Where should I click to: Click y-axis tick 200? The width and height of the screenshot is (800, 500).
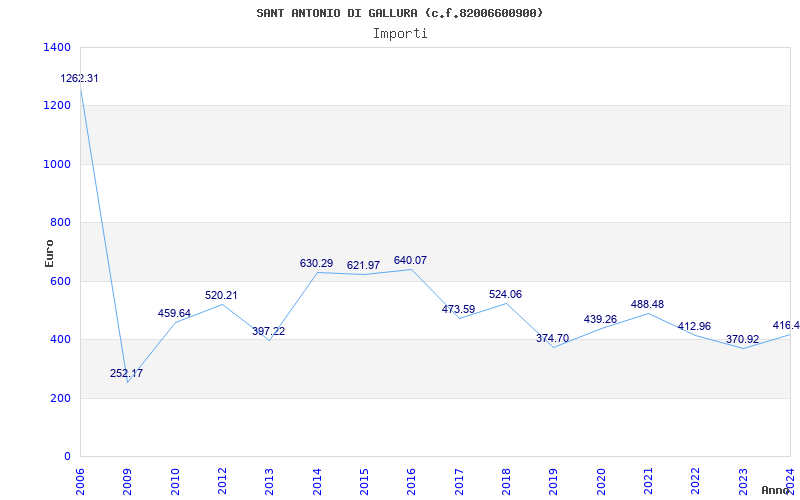(x=60, y=398)
